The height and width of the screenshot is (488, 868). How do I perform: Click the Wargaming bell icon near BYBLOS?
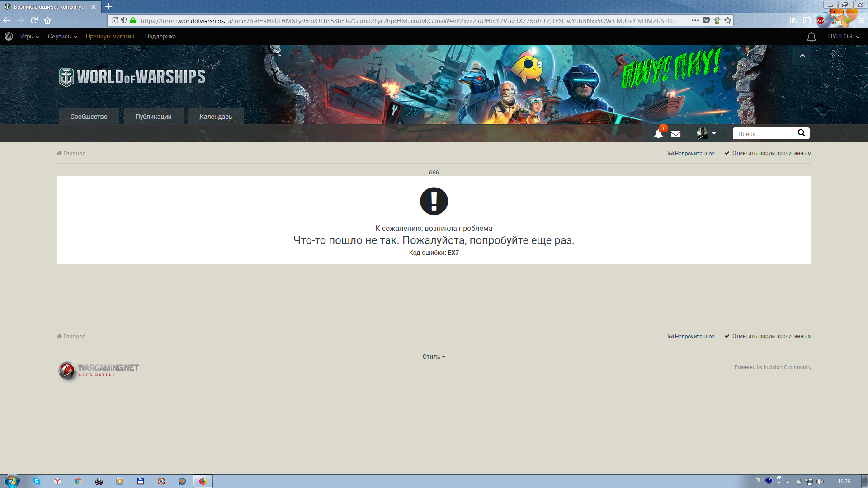pyautogui.click(x=811, y=37)
